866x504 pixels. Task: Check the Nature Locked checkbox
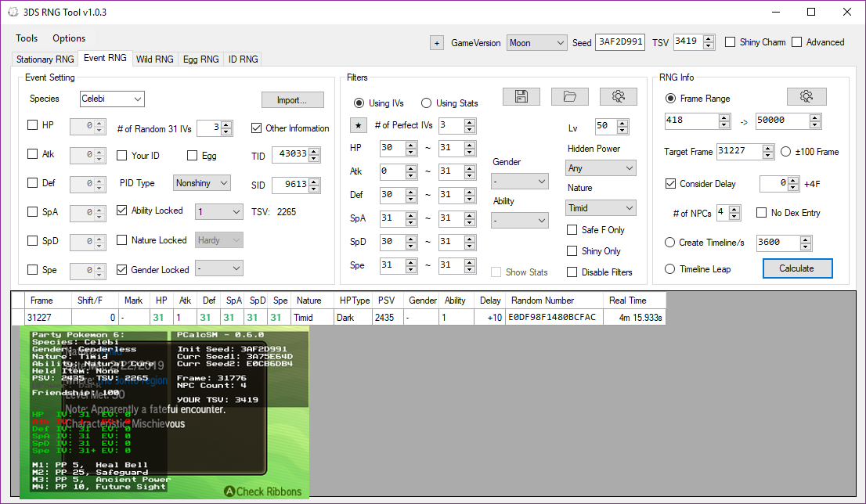point(122,240)
